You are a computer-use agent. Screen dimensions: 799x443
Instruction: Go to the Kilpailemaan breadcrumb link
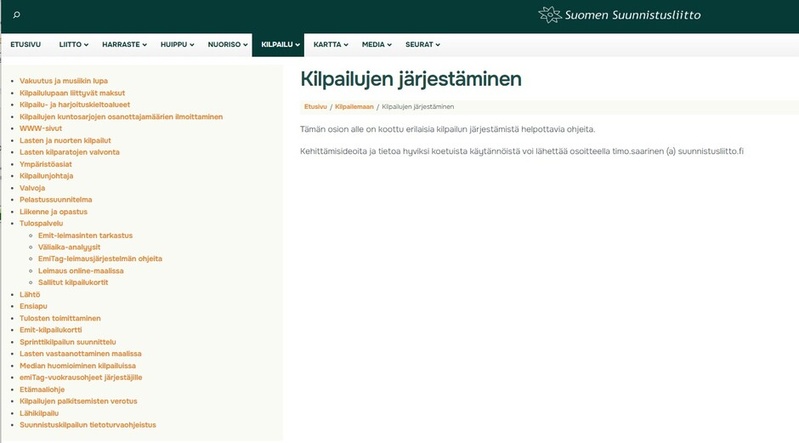click(x=354, y=106)
